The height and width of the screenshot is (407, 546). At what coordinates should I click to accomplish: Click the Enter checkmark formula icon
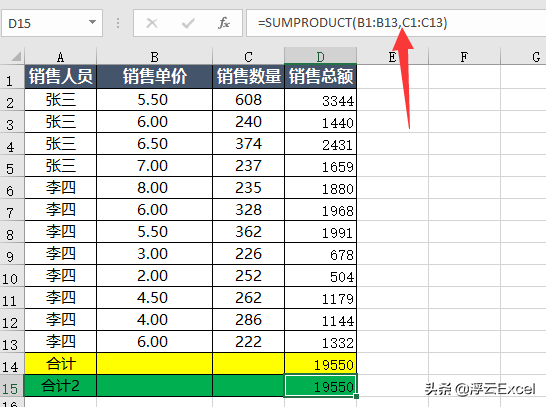[188, 23]
